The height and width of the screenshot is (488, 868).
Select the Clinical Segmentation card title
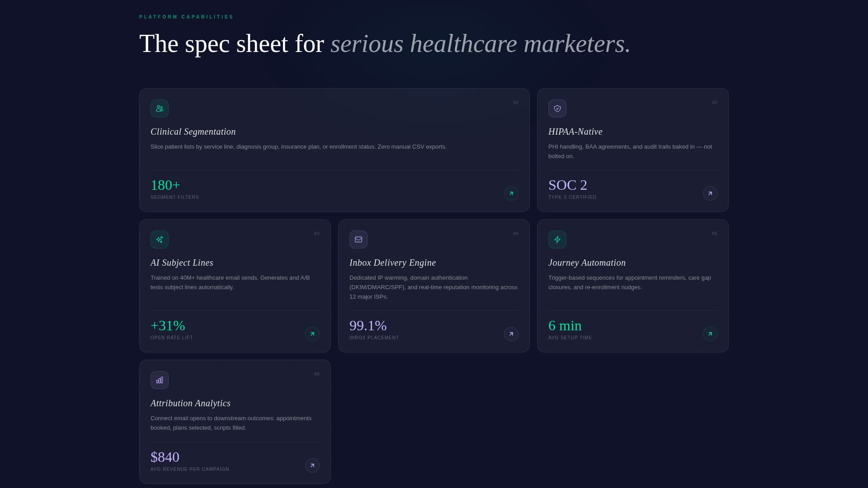[193, 131]
